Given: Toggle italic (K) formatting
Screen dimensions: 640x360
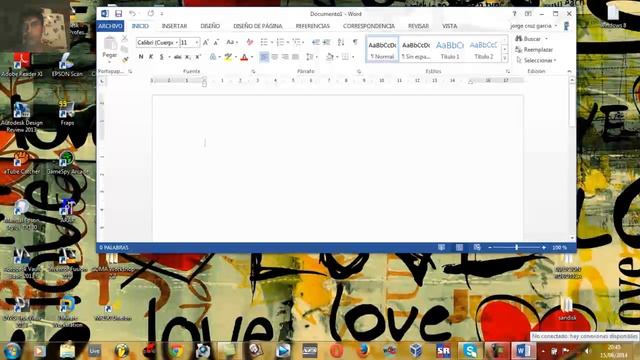Looking at the screenshot, I should pos(151,57).
